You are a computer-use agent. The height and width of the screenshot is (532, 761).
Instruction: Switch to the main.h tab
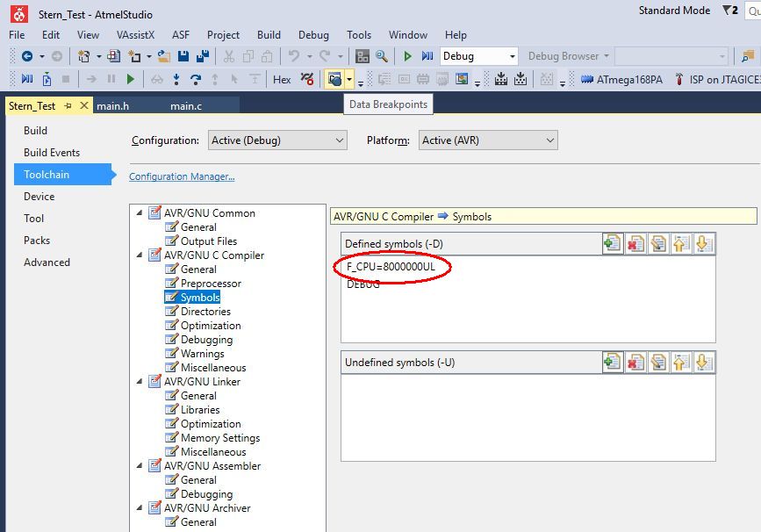(112, 106)
